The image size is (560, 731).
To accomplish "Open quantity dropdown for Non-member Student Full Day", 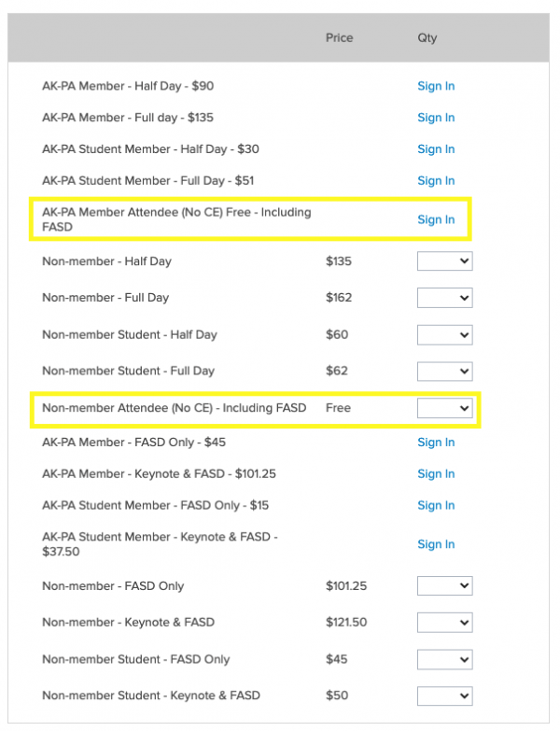I will click(445, 371).
